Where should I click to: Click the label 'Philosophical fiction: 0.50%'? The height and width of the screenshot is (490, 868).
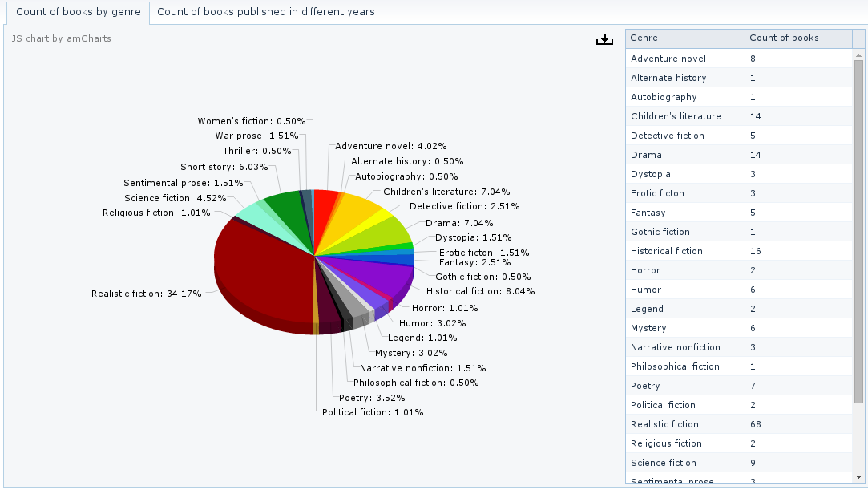416,383
